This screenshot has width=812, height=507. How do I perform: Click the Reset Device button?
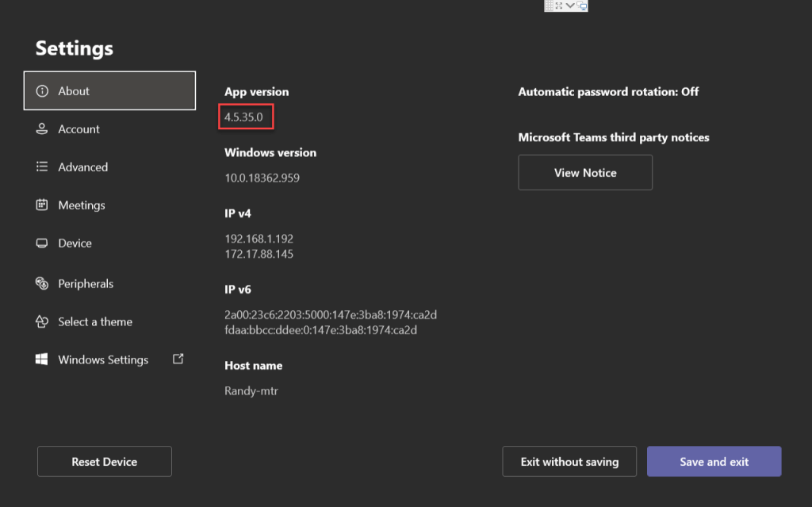(105, 462)
